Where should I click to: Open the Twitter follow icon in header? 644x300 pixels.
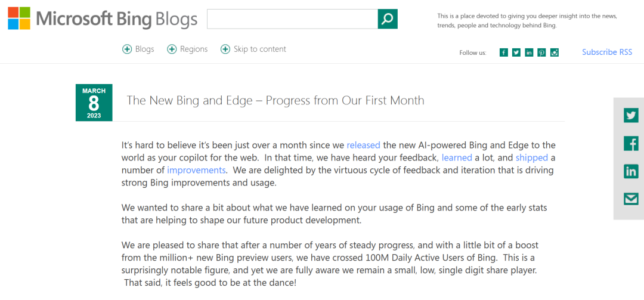[x=516, y=52]
